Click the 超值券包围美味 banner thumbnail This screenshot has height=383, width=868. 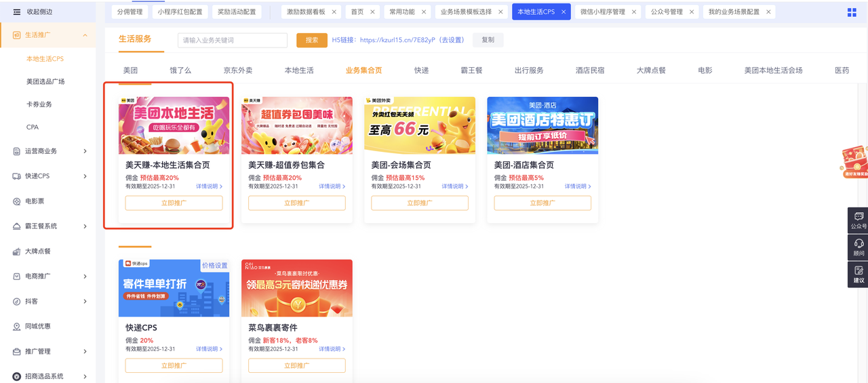coord(297,125)
